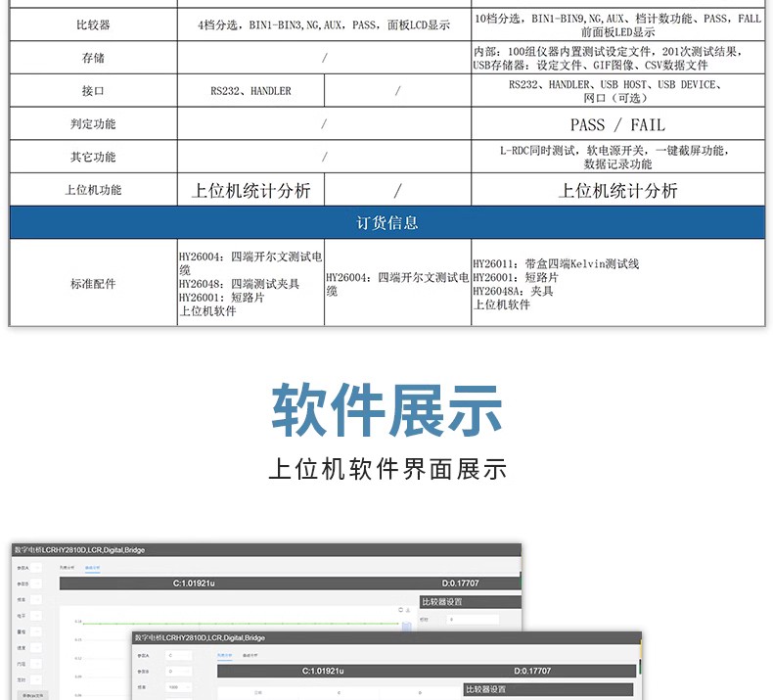Click the D:0.17707 readout in the back window
773x700 pixels.
click(x=461, y=583)
